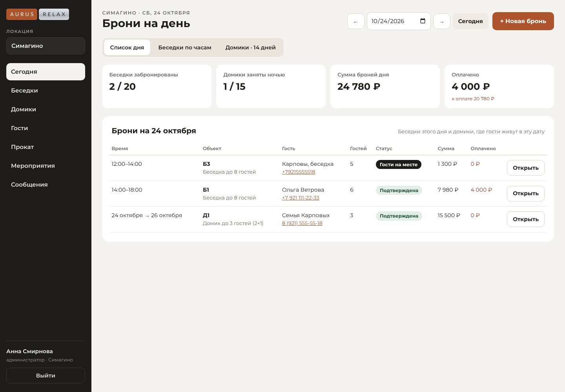This screenshot has width=565, height=392.
Task: Open the Б3 12:00–14:00 booking
Action: pos(525,168)
